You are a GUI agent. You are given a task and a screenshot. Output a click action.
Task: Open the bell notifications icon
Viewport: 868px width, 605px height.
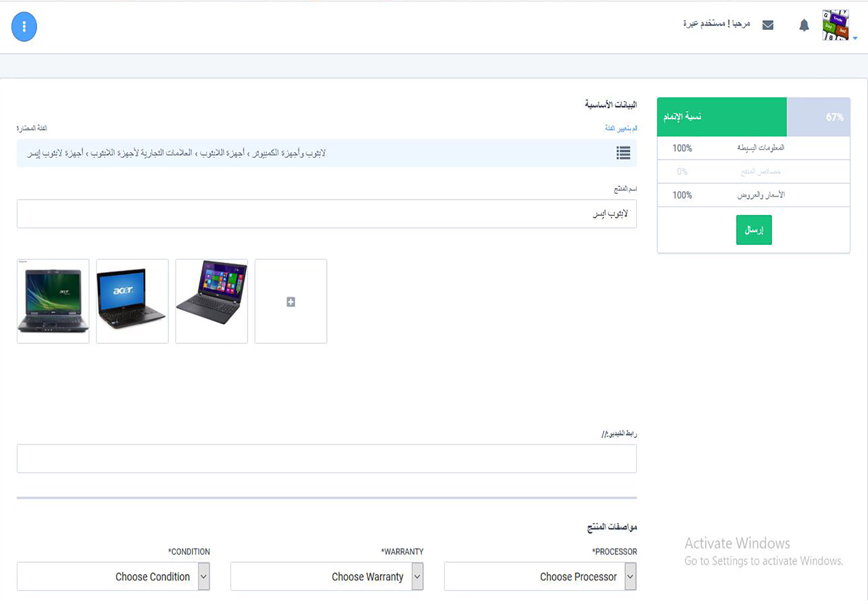click(x=804, y=25)
